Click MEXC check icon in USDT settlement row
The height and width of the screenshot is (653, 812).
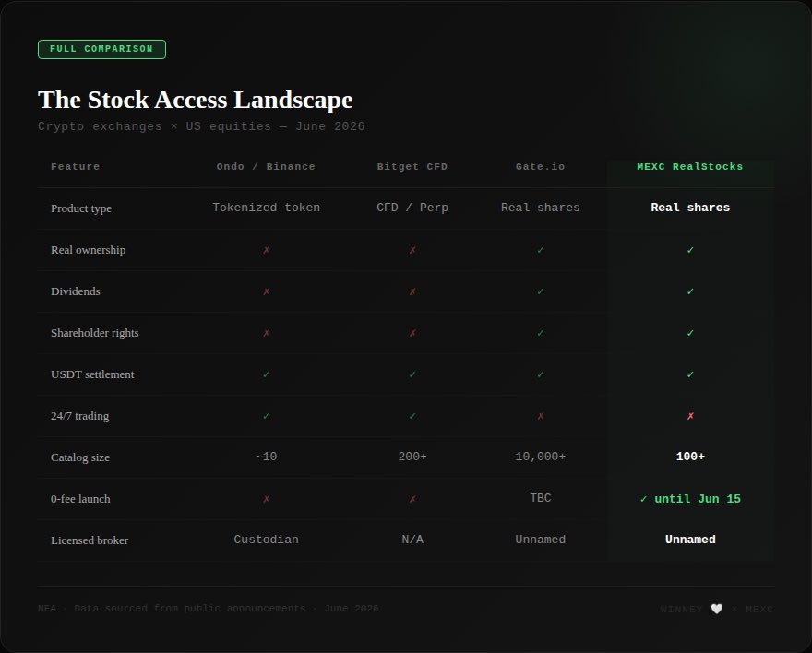pyautogui.click(x=690, y=374)
